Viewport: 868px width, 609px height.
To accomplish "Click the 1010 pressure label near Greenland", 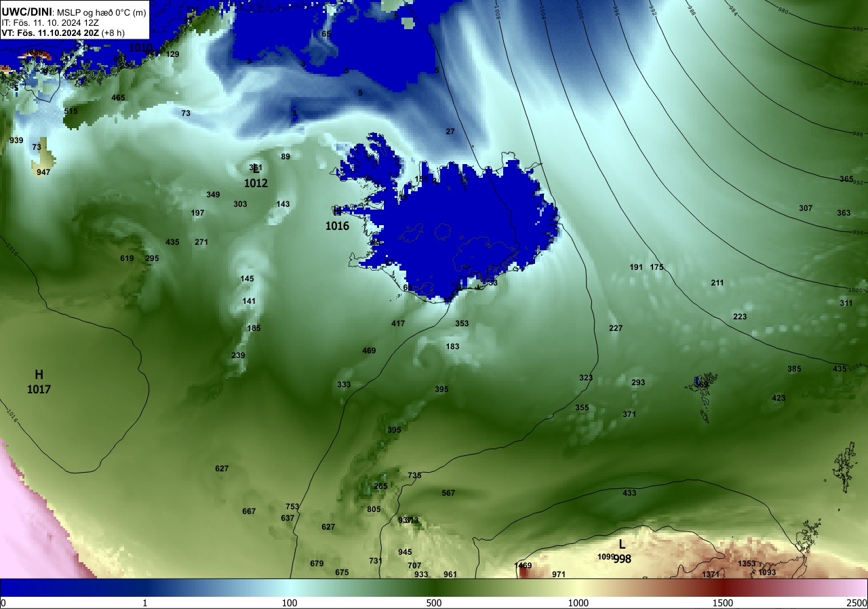I will coord(140,47).
